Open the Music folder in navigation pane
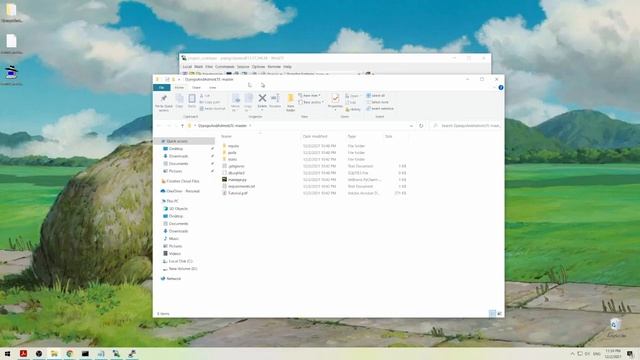 [171, 238]
